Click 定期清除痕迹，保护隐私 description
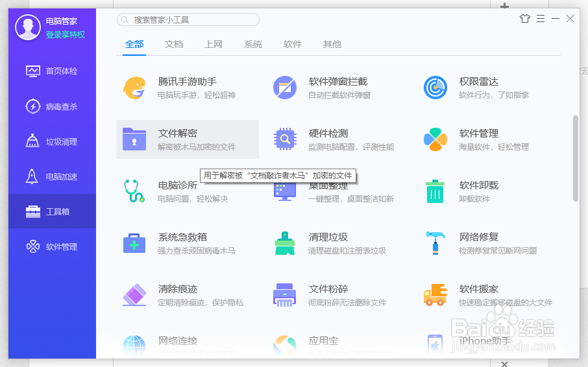This screenshot has width=588, height=367. (x=201, y=302)
